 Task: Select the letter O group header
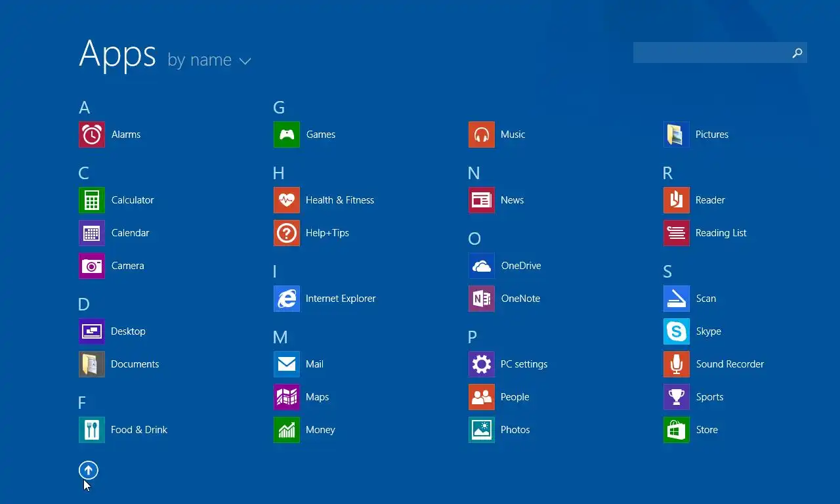474,239
